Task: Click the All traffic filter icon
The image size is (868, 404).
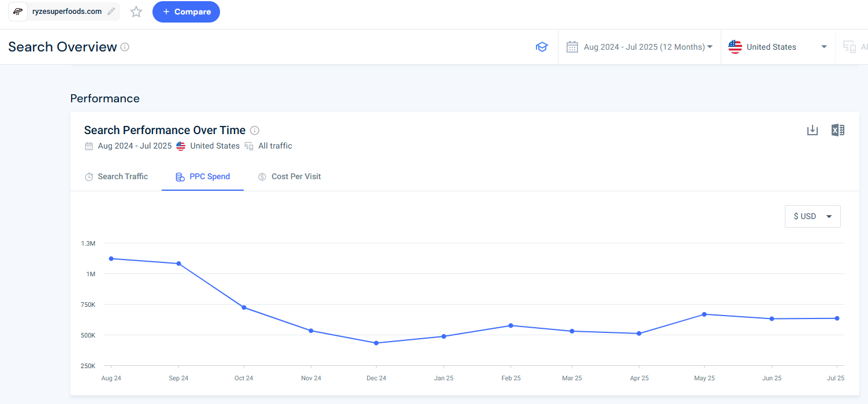Action: [x=249, y=146]
